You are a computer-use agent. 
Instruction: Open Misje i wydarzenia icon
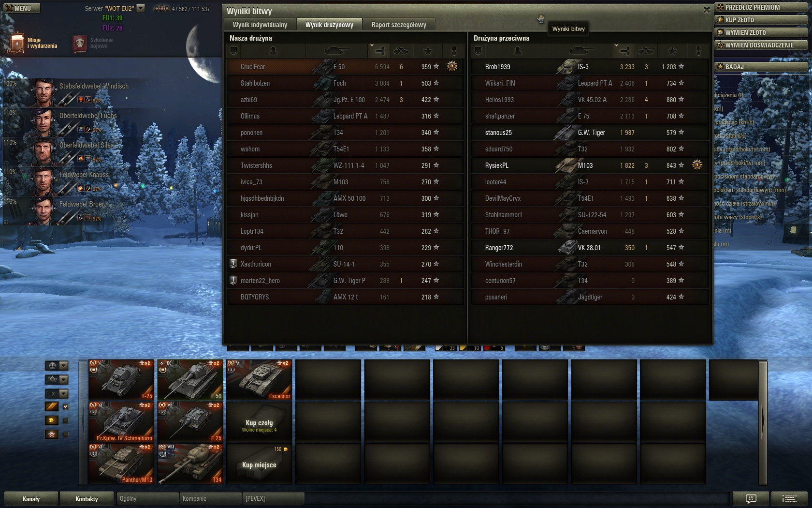point(17,43)
